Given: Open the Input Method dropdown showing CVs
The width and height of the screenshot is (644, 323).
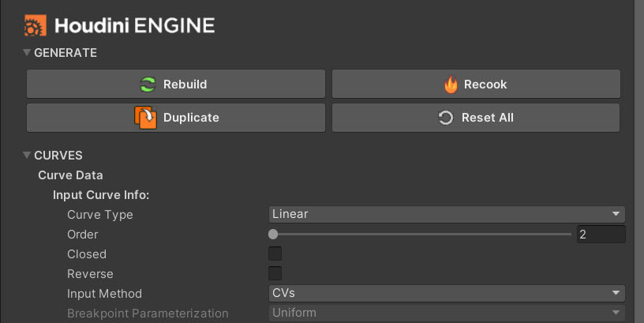Looking at the screenshot, I should coord(447,293).
